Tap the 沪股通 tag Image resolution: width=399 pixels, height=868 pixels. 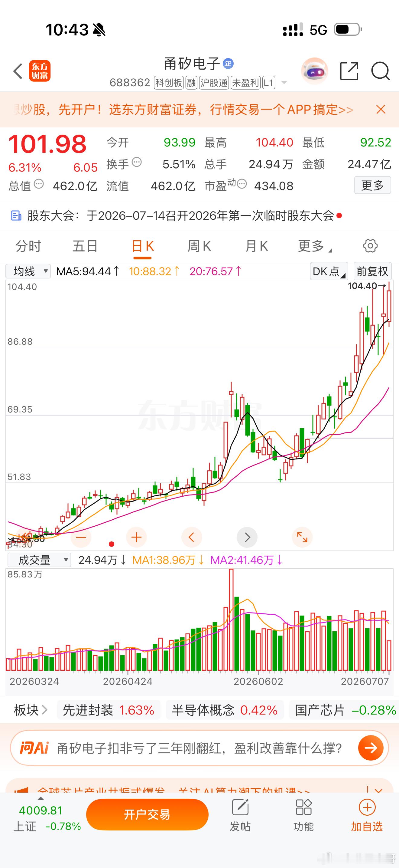214,83
